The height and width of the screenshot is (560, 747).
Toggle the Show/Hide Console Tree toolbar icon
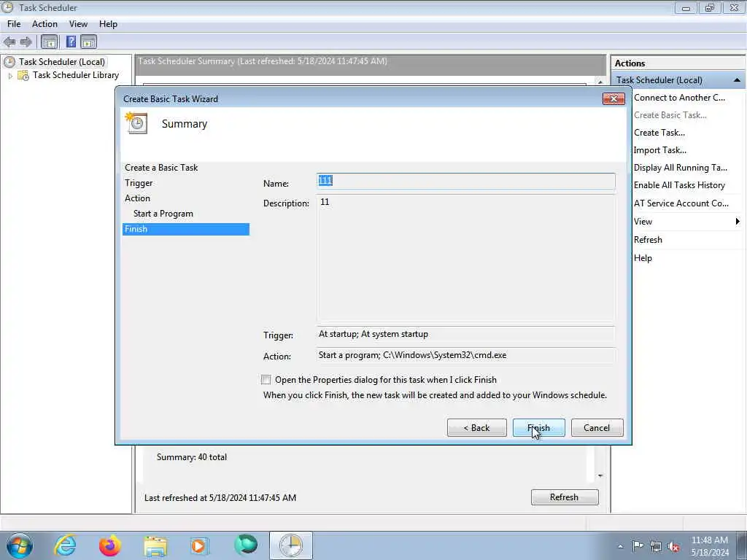(x=49, y=42)
